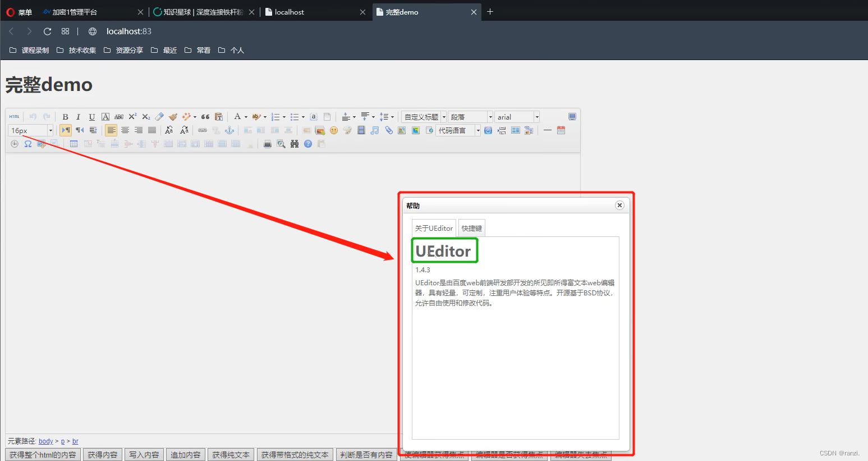
Task: Toggle bold formatting
Action: (x=65, y=116)
